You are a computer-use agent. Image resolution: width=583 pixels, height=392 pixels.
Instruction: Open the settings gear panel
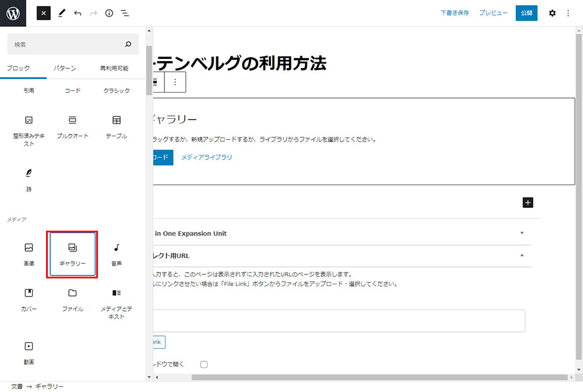click(x=552, y=13)
